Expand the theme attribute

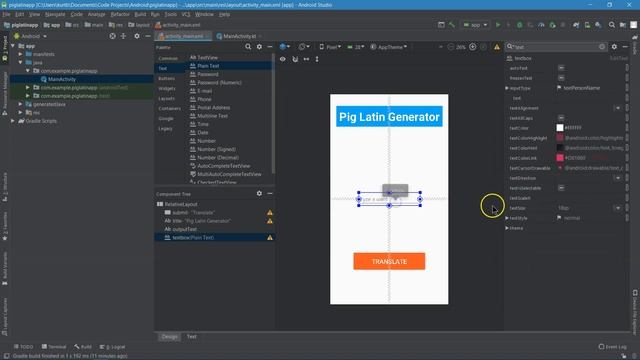click(x=507, y=228)
